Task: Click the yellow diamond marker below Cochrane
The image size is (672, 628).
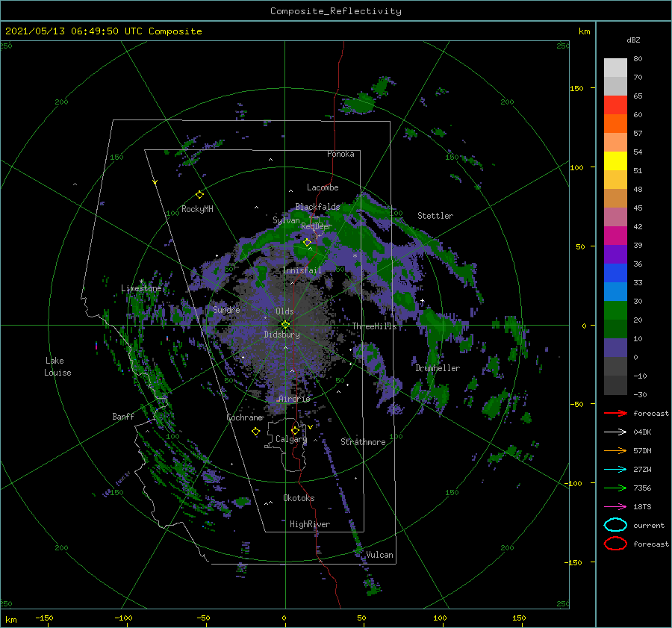Action: click(255, 432)
